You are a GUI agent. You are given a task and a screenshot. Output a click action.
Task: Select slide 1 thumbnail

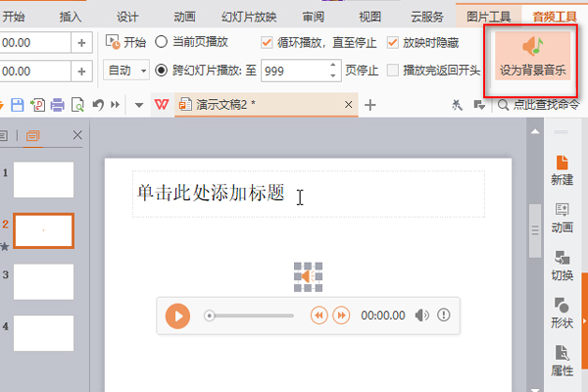43,179
